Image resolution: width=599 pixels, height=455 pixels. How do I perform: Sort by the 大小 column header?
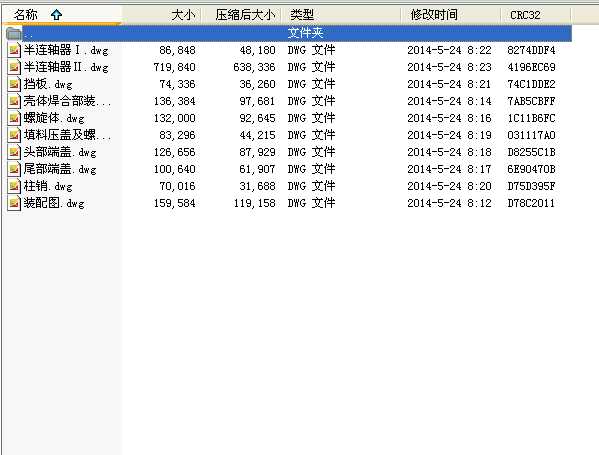(162, 15)
